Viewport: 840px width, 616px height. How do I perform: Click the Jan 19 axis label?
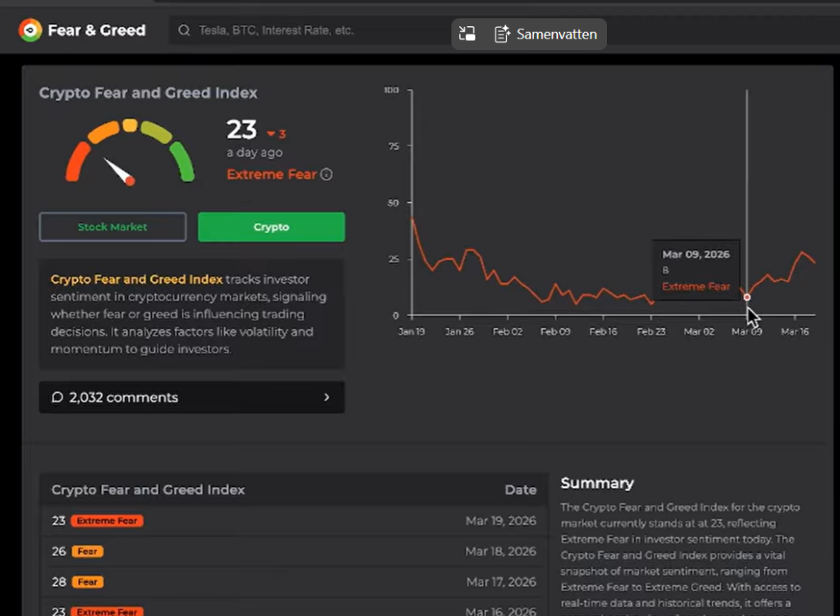click(x=412, y=331)
